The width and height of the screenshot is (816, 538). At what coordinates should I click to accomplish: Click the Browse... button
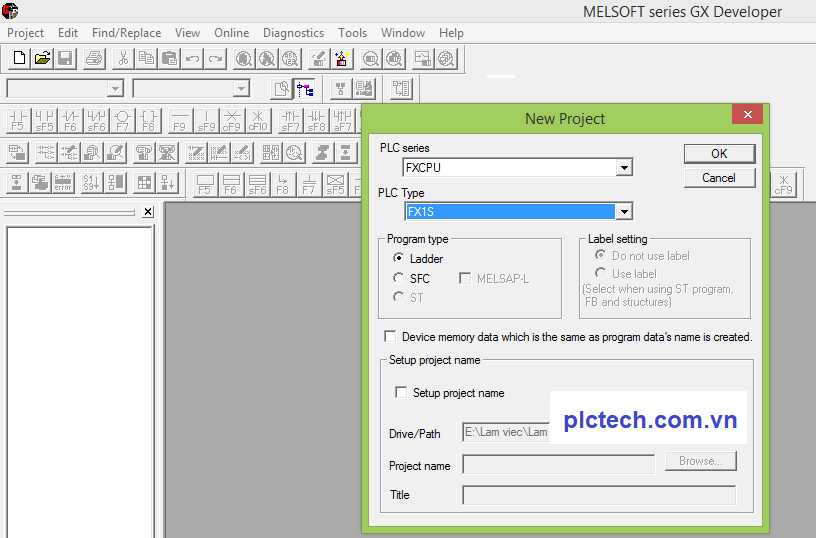coord(700,461)
